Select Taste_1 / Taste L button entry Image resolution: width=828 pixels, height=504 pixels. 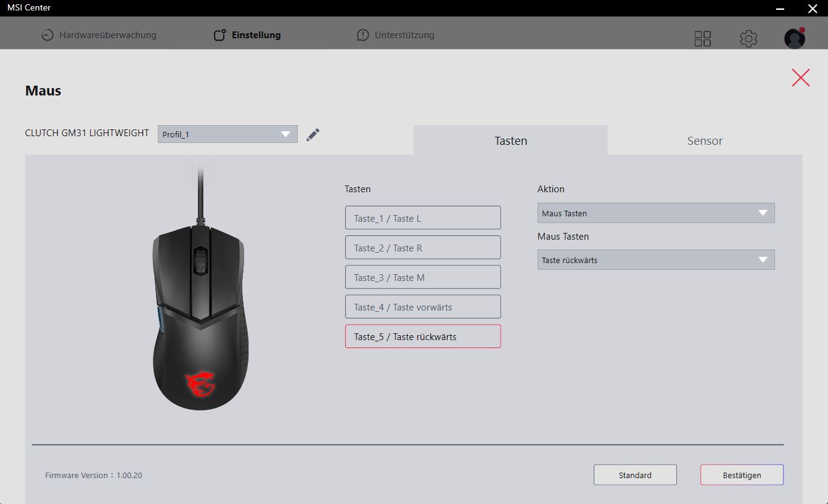coord(423,218)
